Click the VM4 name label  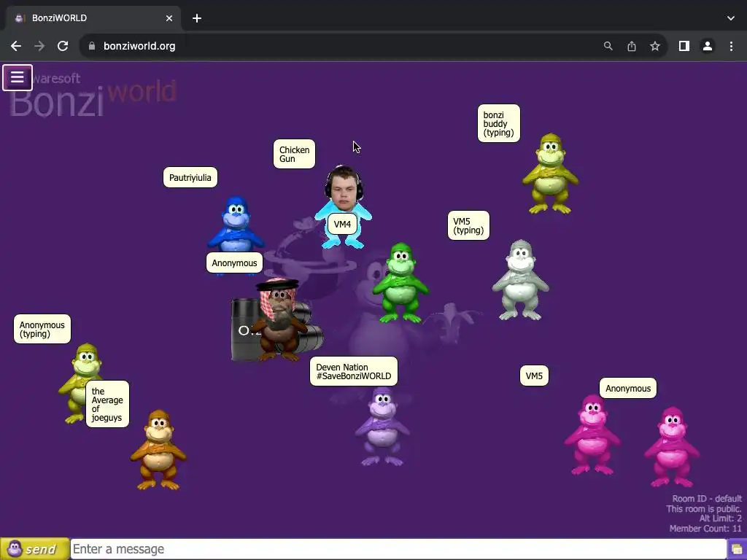343,224
